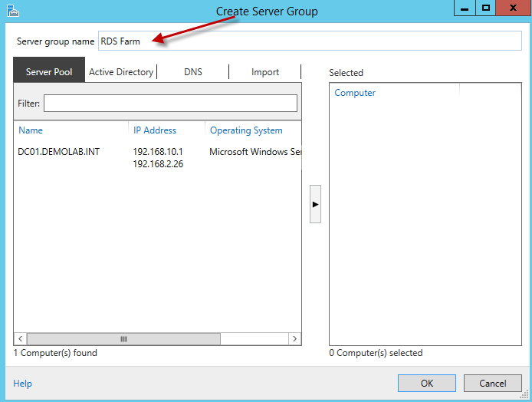This screenshot has height=402, width=532.
Task: Click OK to create the group
Action: coord(426,384)
